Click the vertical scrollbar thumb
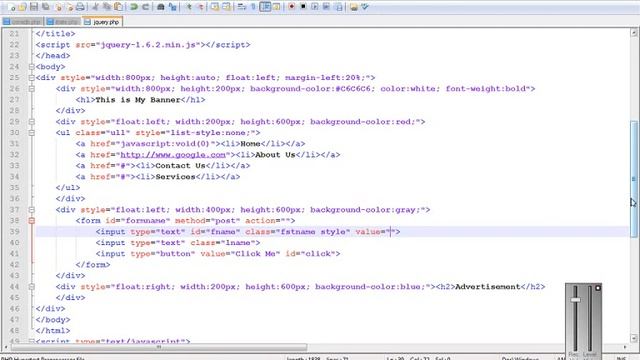The height and width of the screenshot is (360, 640). coord(634,179)
